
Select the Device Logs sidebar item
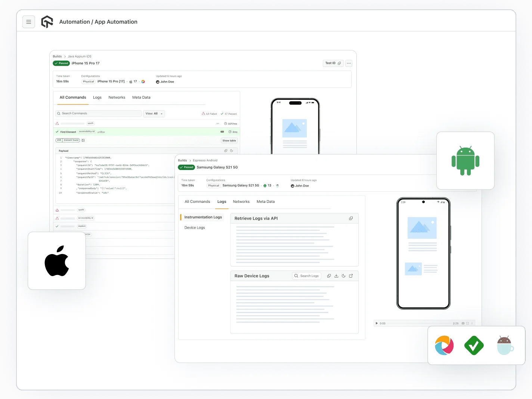(195, 228)
